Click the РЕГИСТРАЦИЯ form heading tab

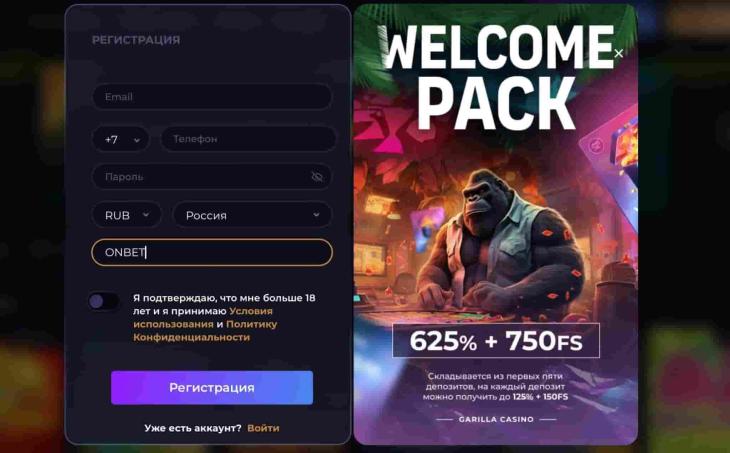tap(136, 40)
